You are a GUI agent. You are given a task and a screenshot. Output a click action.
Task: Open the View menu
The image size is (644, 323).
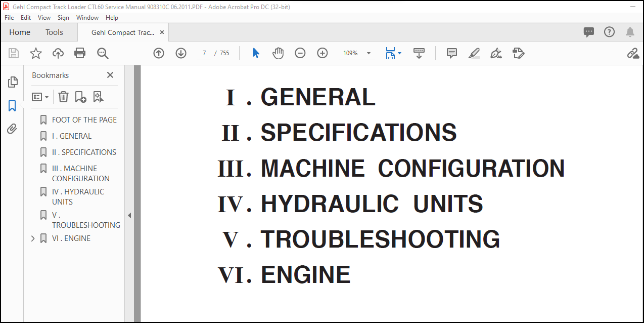click(x=44, y=17)
